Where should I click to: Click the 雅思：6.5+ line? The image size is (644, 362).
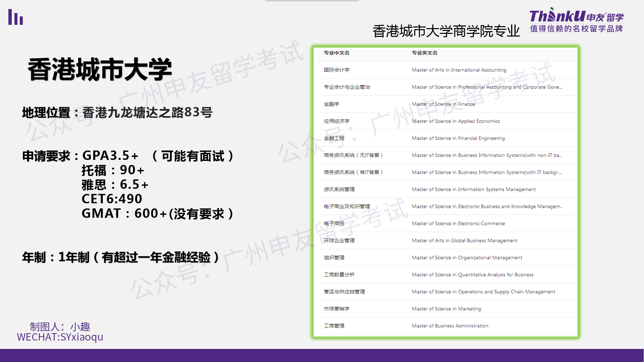click(115, 185)
